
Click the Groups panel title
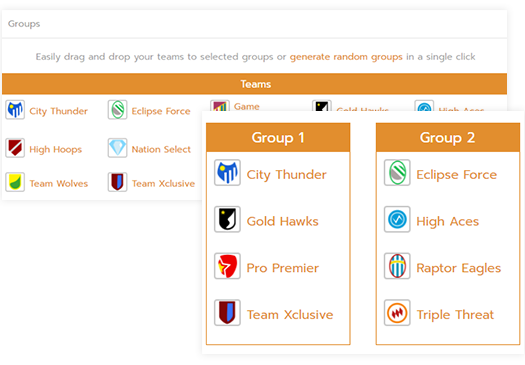tap(24, 24)
